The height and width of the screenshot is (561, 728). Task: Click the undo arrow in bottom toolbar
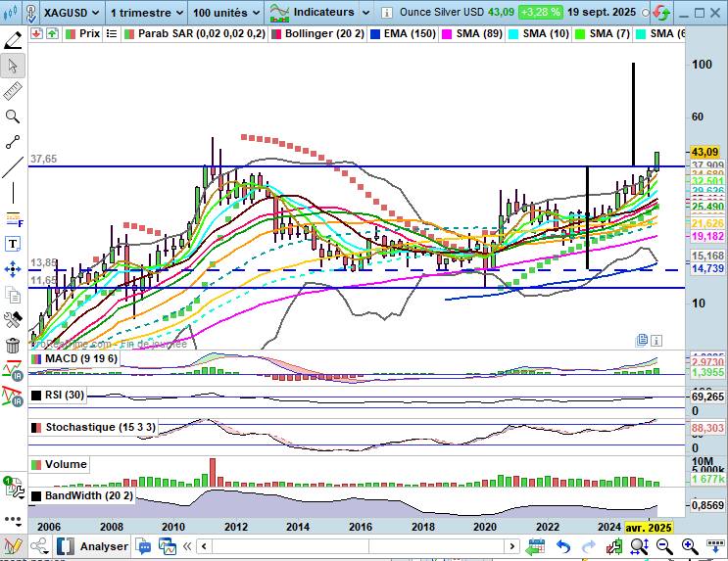[x=563, y=546]
